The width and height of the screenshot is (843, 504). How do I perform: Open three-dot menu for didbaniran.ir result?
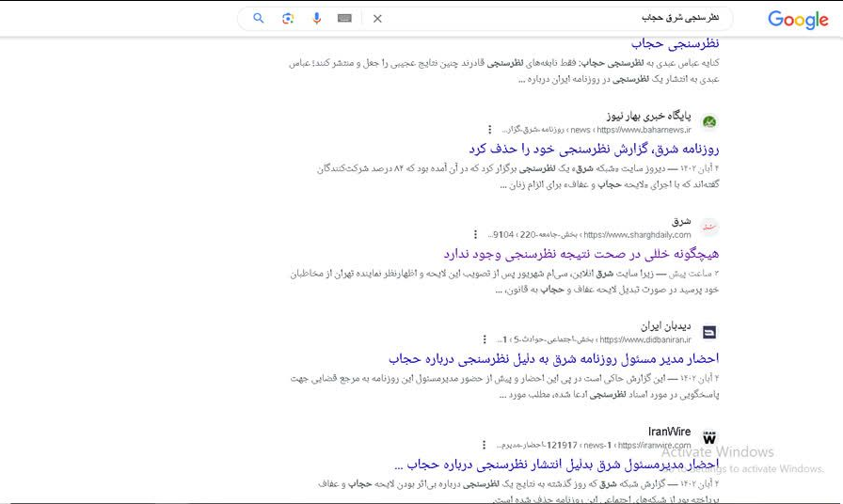[485, 339]
